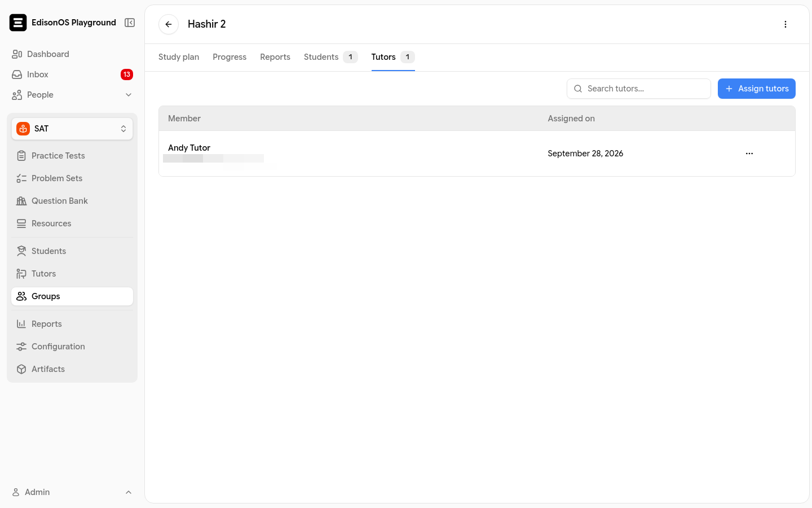Open Dashboard from the sidebar

[x=72, y=54]
